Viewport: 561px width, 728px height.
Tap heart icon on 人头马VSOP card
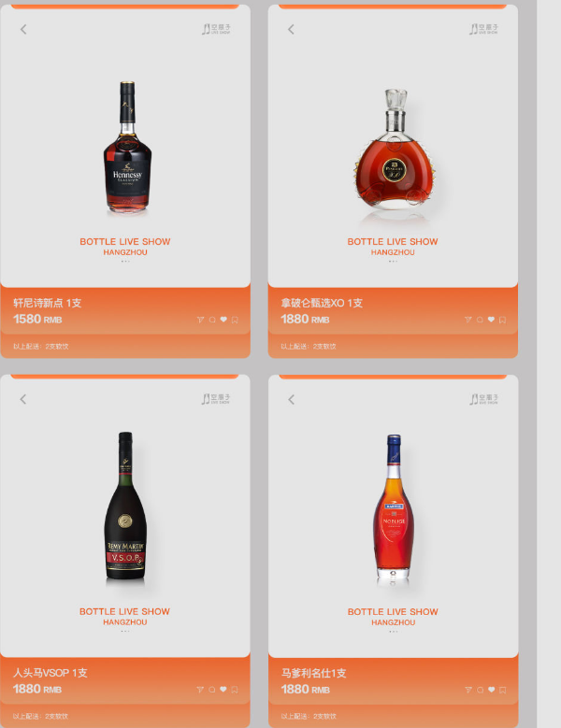click(223, 690)
